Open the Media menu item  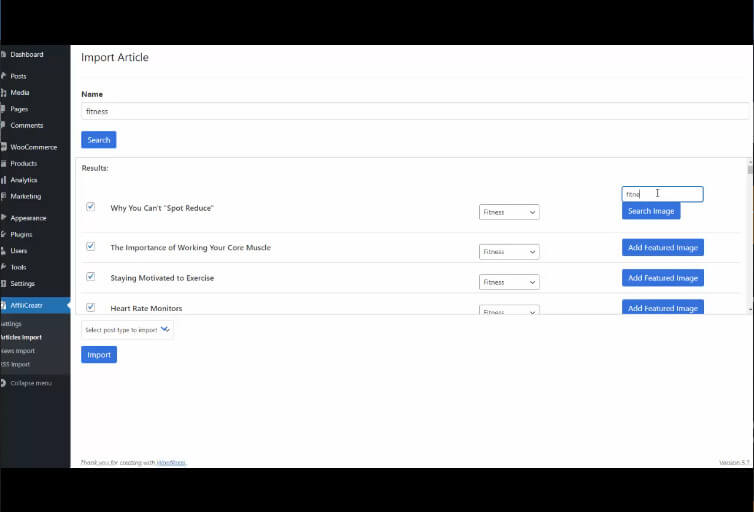point(20,92)
